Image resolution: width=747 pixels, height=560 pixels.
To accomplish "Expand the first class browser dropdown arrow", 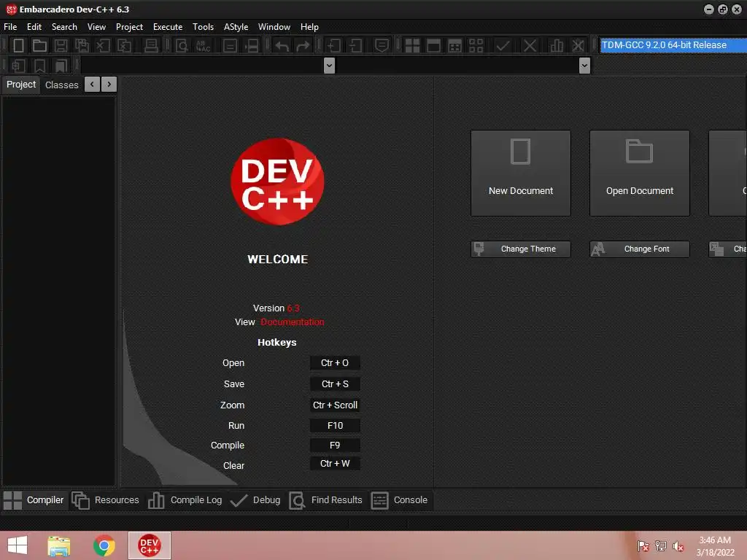I will pos(329,65).
